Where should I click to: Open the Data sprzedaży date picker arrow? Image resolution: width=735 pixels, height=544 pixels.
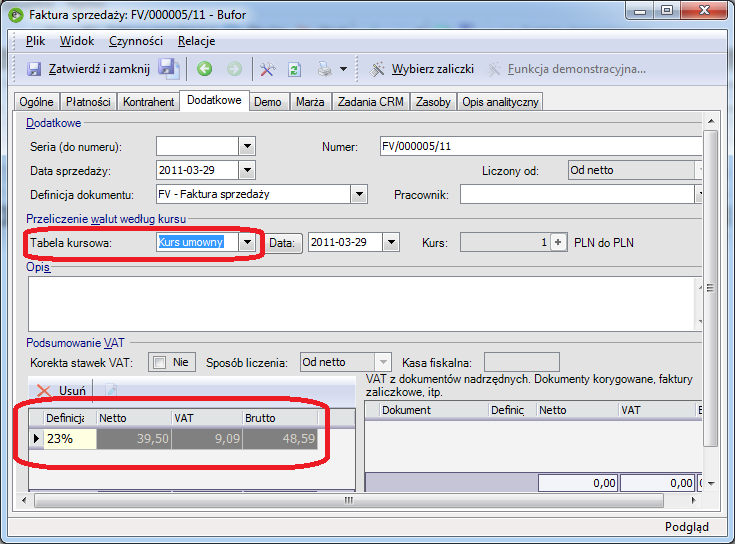pos(247,170)
